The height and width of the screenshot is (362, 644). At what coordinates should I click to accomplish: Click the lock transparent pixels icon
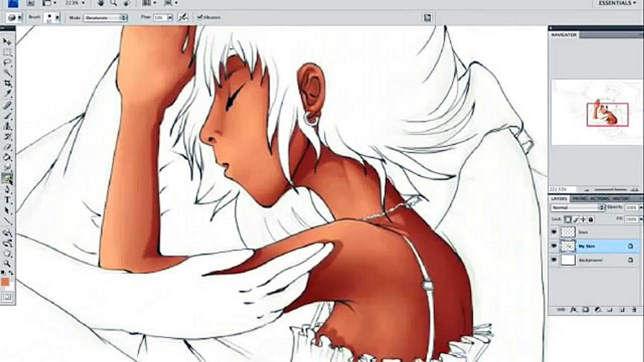568,220
